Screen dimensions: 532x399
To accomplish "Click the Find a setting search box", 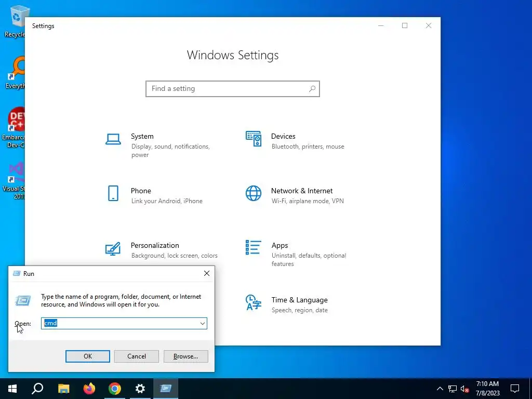I will [x=233, y=88].
